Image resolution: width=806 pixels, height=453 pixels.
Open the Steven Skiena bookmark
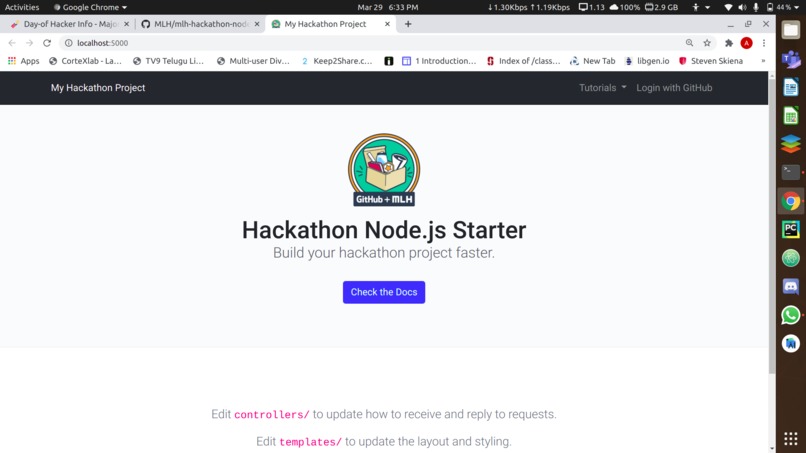(711, 61)
